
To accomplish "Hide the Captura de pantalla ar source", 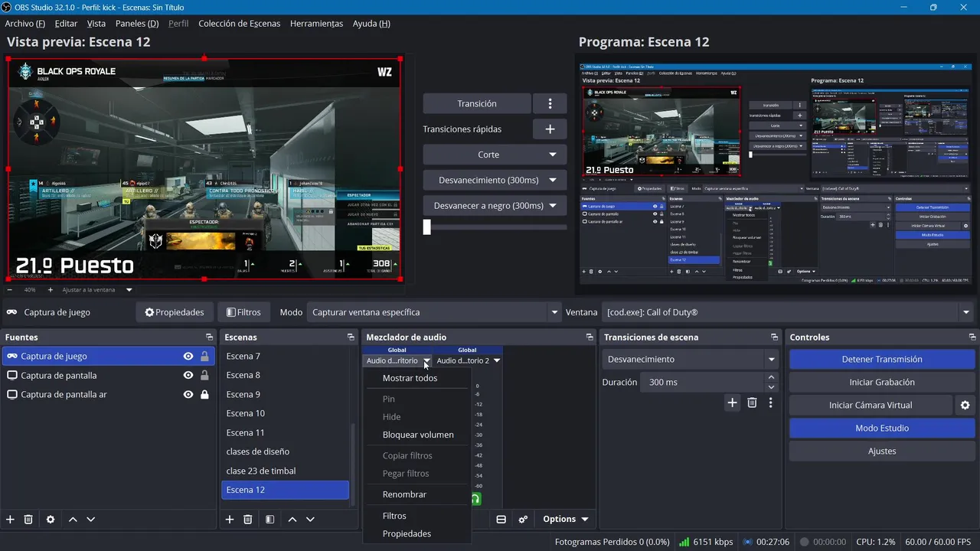I will 188,394.
